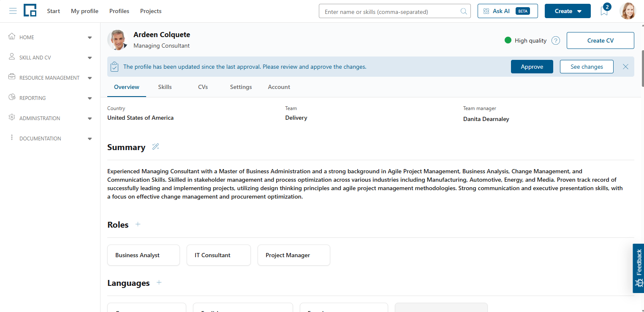The image size is (644, 312).
Task: Open Projects in top navigation
Action: [x=151, y=11]
